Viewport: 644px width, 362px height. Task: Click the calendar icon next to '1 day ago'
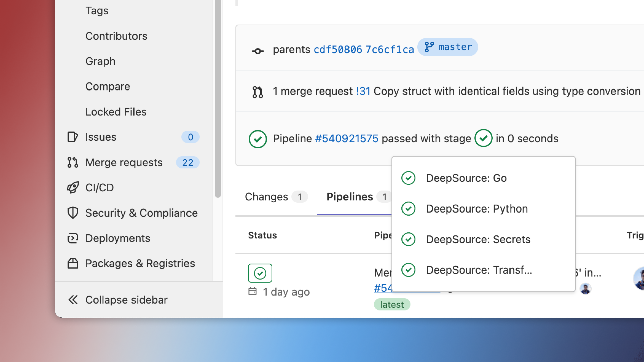point(252,292)
